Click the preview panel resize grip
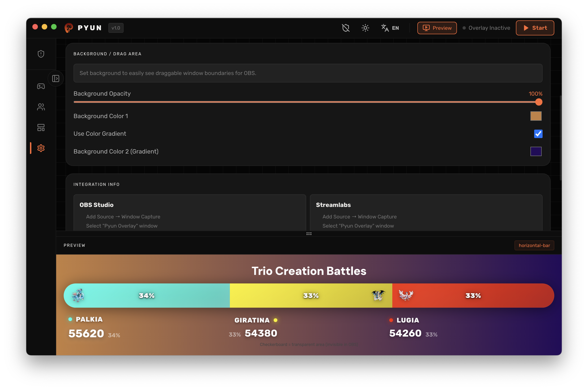The width and height of the screenshot is (588, 390). [309, 234]
